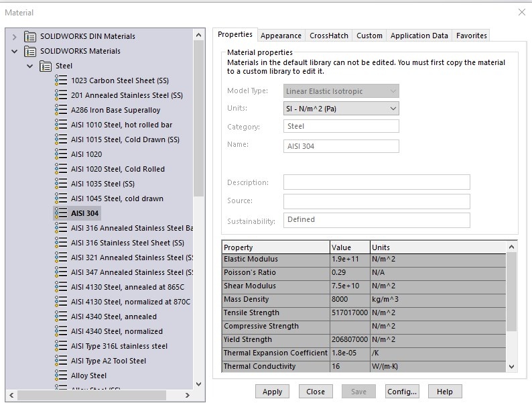Click the icon for AISI 1045 Steel, cold drawn
The image size is (532, 403).
tap(61, 198)
